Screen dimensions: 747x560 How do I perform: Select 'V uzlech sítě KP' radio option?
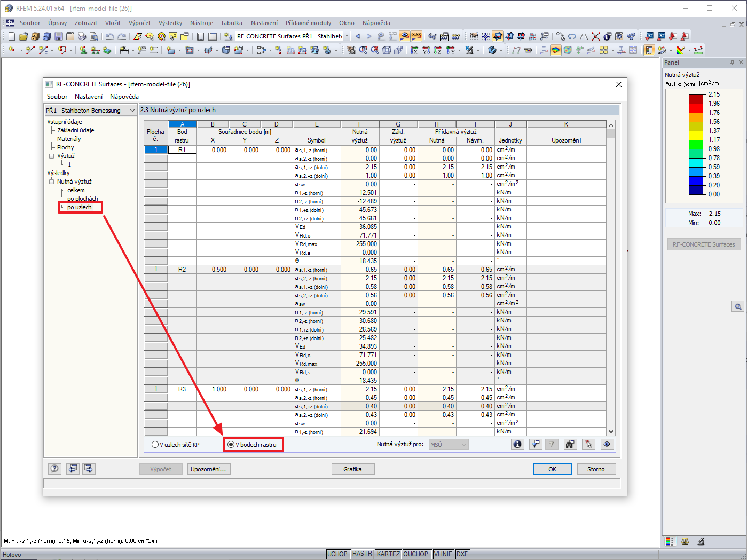pyautogui.click(x=176, y=444)
